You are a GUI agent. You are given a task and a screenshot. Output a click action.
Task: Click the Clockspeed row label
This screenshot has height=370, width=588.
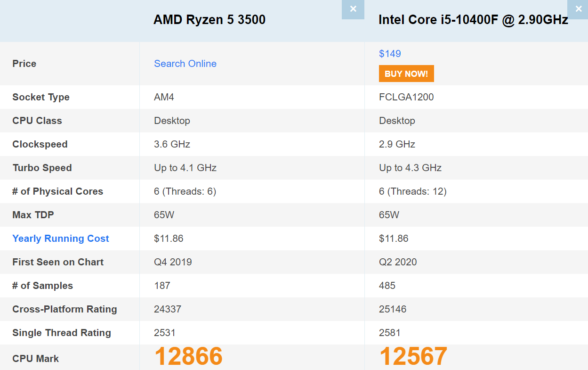point(40,144)
